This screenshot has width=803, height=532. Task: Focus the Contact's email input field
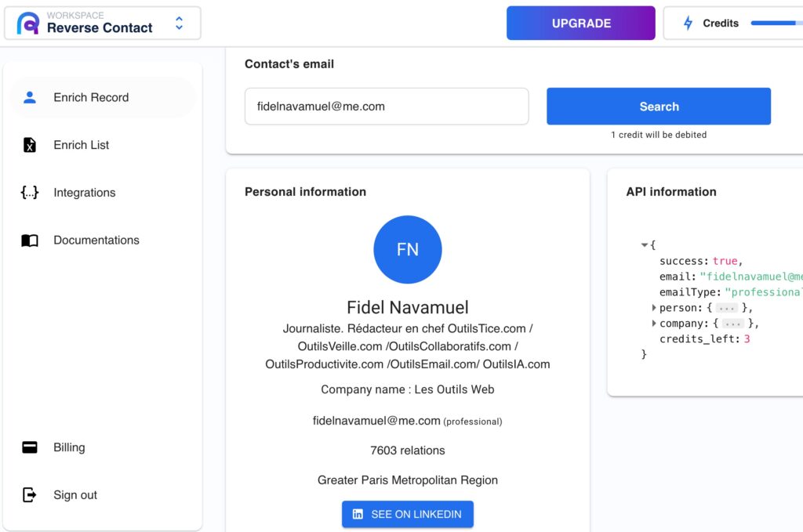click(387, 107)
